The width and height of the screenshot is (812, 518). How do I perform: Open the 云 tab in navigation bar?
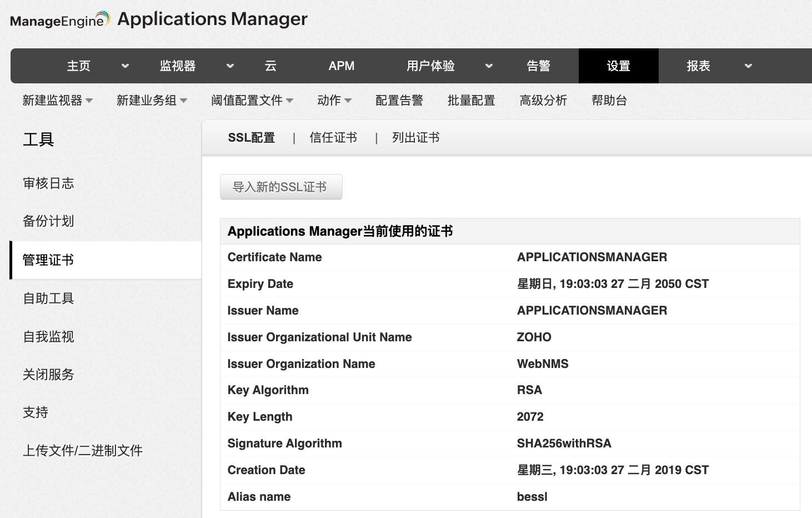(x=270, y=66)
